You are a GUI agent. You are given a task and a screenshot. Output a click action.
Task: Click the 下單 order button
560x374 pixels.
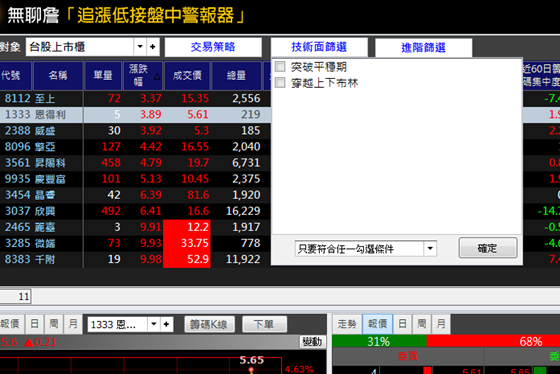(264, 324)
